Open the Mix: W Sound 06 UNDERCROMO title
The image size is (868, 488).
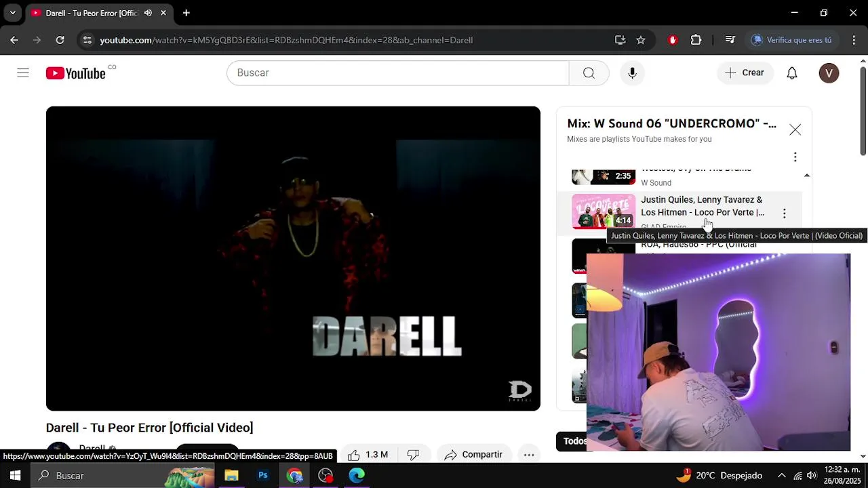(671, 123)
